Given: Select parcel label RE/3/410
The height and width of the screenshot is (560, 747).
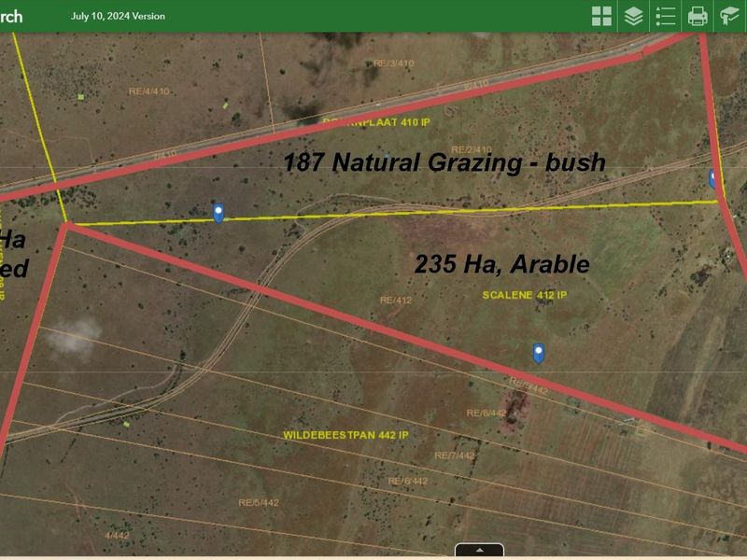Looking at the screenshot, I should (x=393, y=63).
